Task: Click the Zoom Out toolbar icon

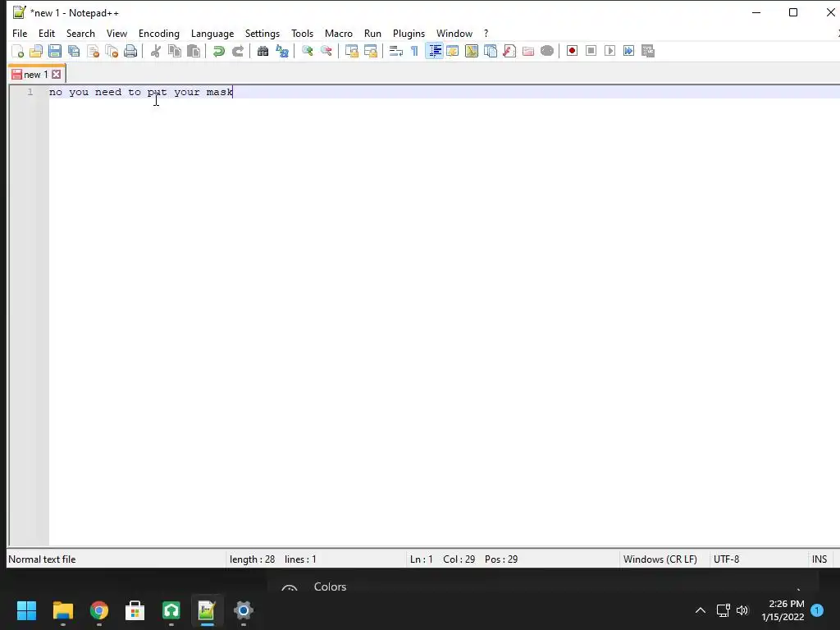Action: (326, 51)
